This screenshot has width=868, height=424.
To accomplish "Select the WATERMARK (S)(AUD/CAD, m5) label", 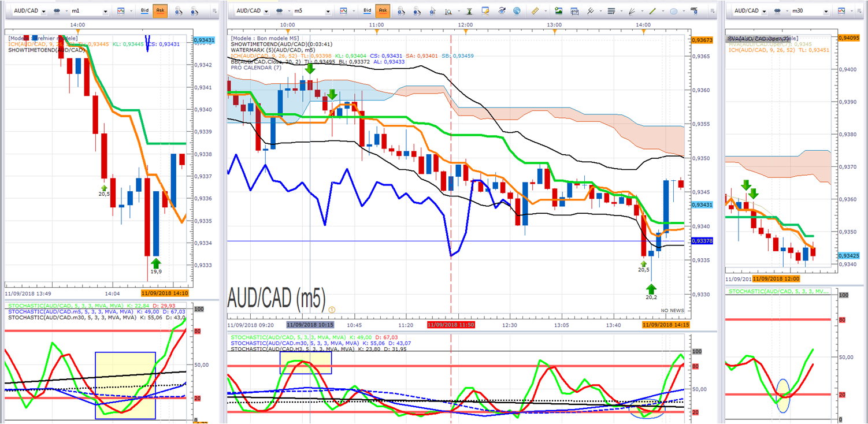I will coord(272,50).
